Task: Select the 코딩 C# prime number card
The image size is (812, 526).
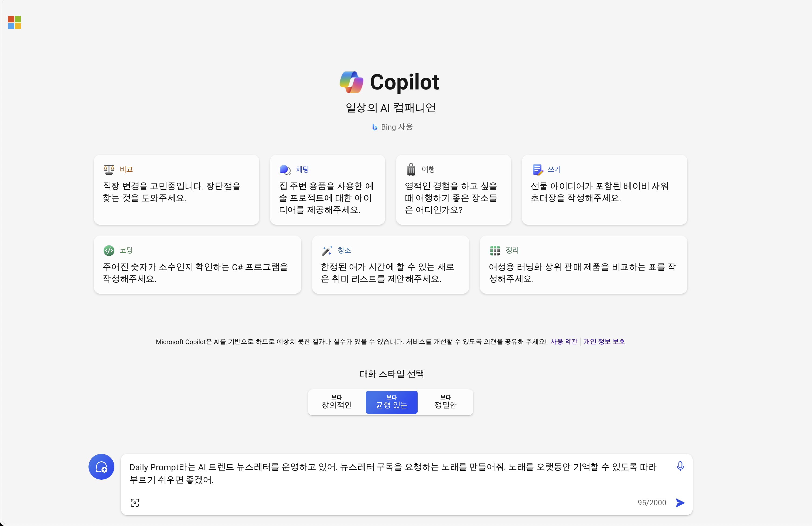Action: tap(197, 265)
